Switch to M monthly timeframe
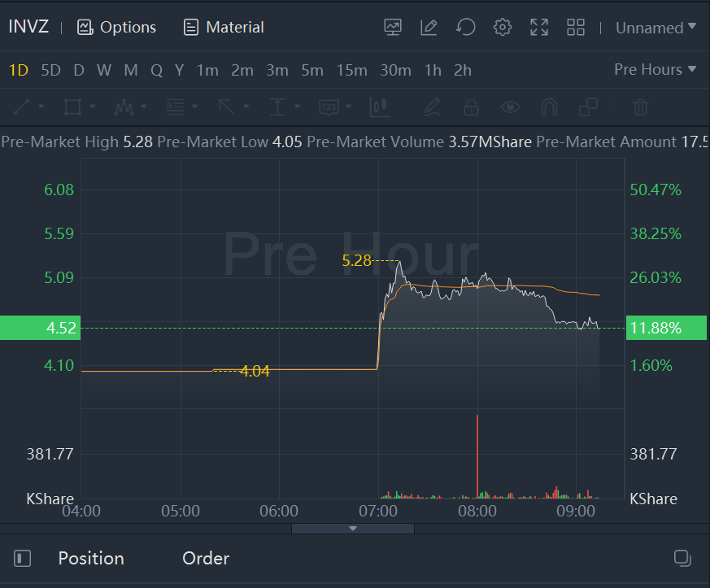 (131, 70)
